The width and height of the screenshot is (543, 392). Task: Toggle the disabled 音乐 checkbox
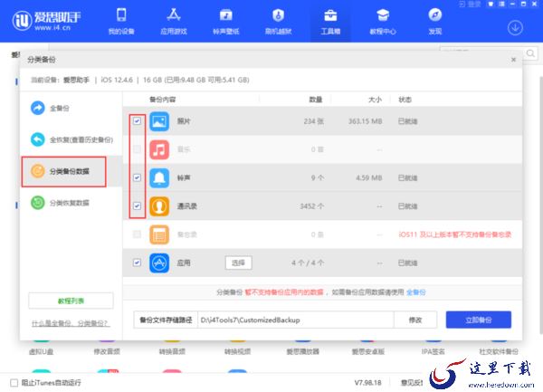[138, 149]
